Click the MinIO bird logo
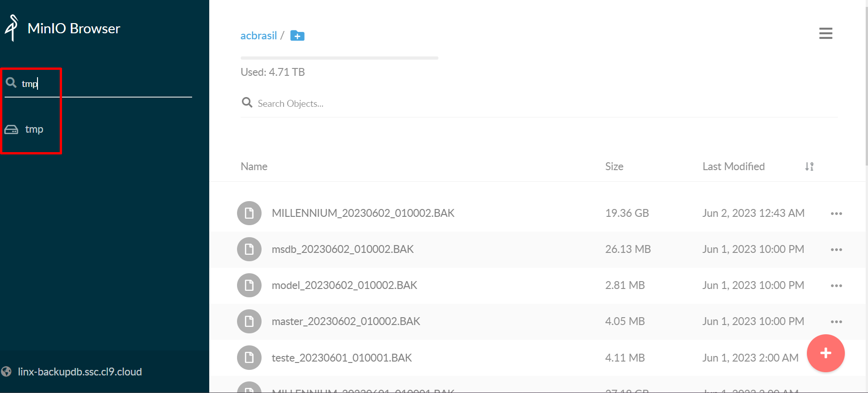 12,28
